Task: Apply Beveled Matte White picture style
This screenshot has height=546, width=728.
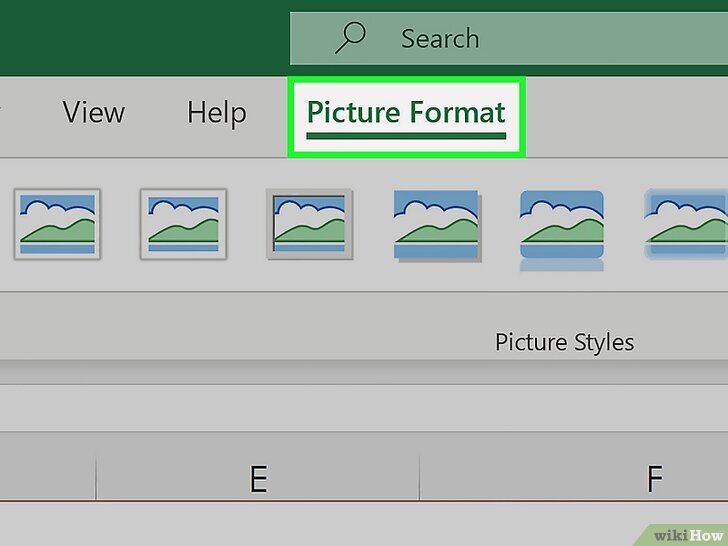Action: 183,224
